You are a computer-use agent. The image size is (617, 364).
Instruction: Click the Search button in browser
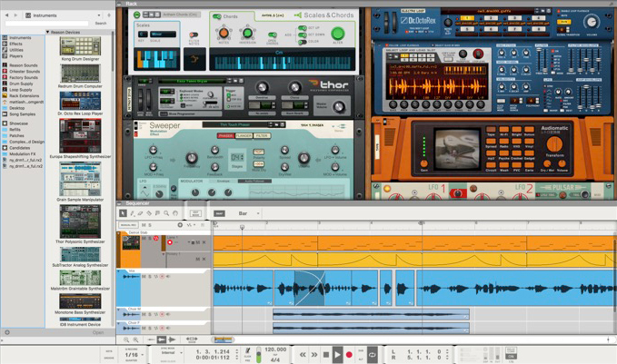click(x=101, y=24)
